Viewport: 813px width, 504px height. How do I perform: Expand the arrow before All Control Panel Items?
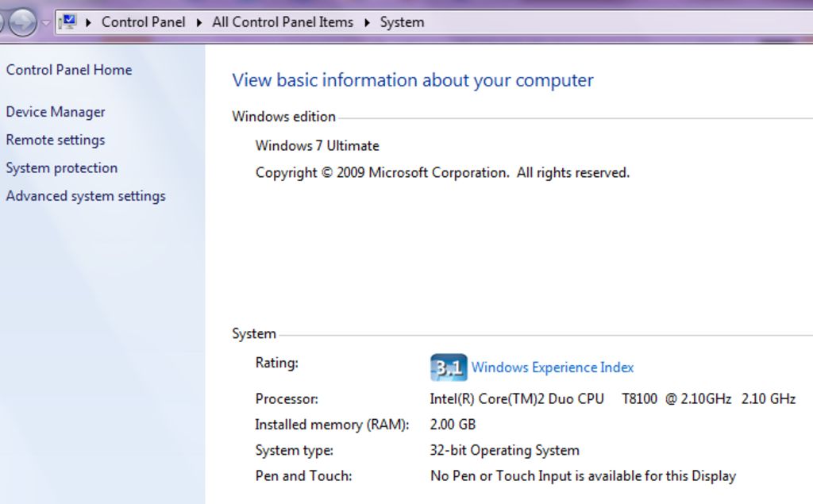pyautogui.click(x=199, y=22)
